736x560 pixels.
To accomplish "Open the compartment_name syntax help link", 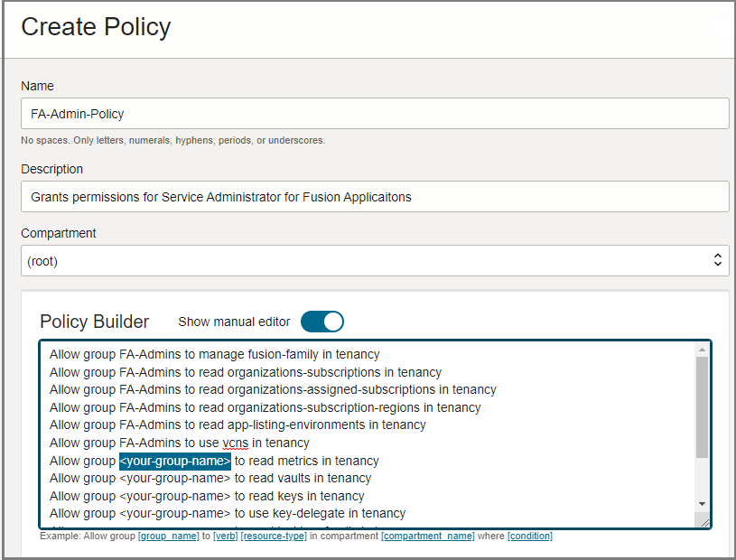I will pyautogui.click(x=428, y=536).
